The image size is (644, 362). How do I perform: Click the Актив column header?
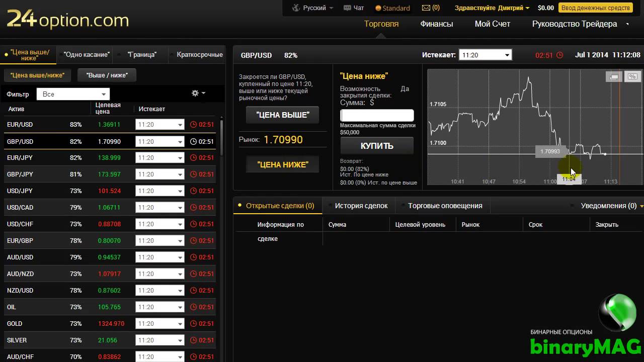tap(17, 109)
